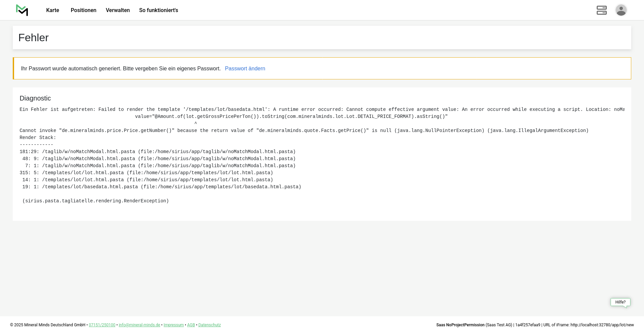Click the Saas NoProjectPermission footer text
Image resolution: width=644 pixels, height=333 pixels.
460,325
